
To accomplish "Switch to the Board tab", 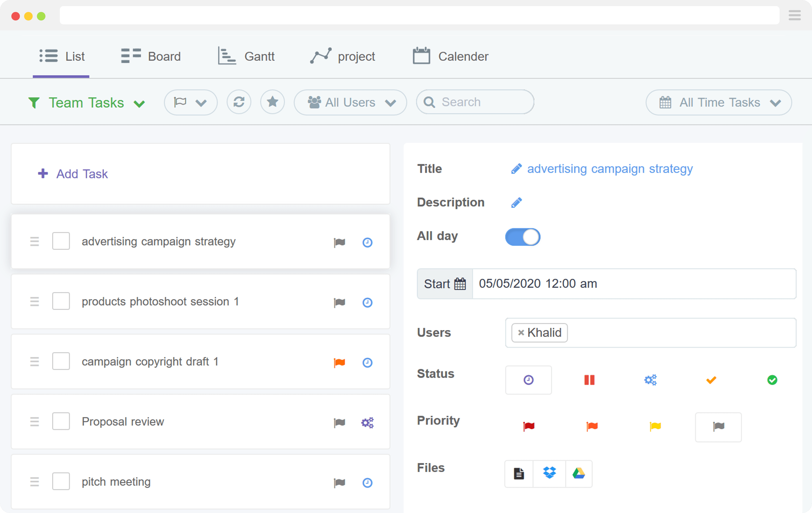I will click(151, 56).
